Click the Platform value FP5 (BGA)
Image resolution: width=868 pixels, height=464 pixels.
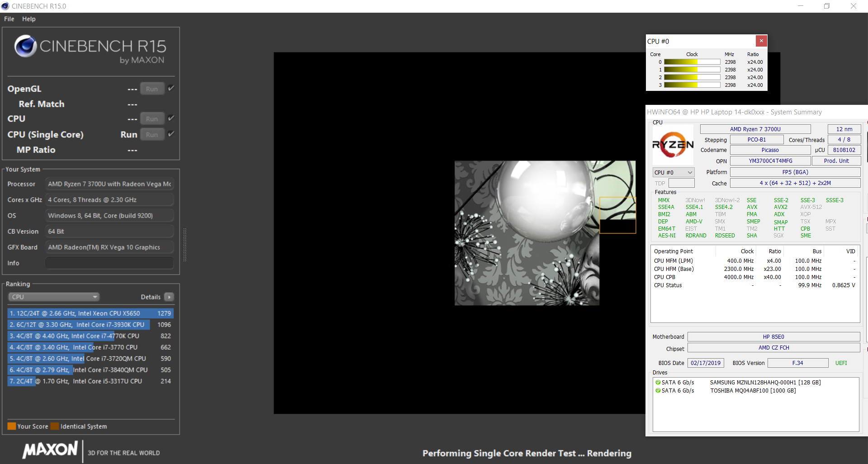(795, 172)
